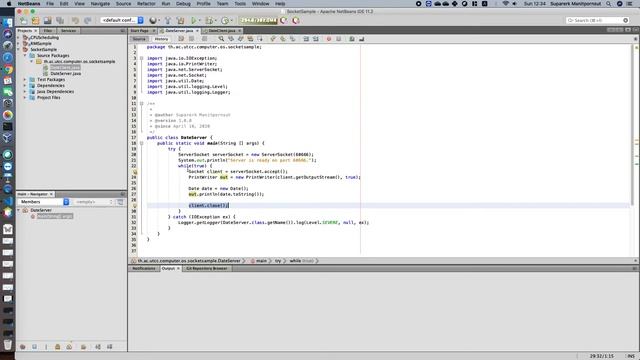Click the Search input field at top right
The height and width of the screenshot is (360, 640).
(x=597, y=20)
